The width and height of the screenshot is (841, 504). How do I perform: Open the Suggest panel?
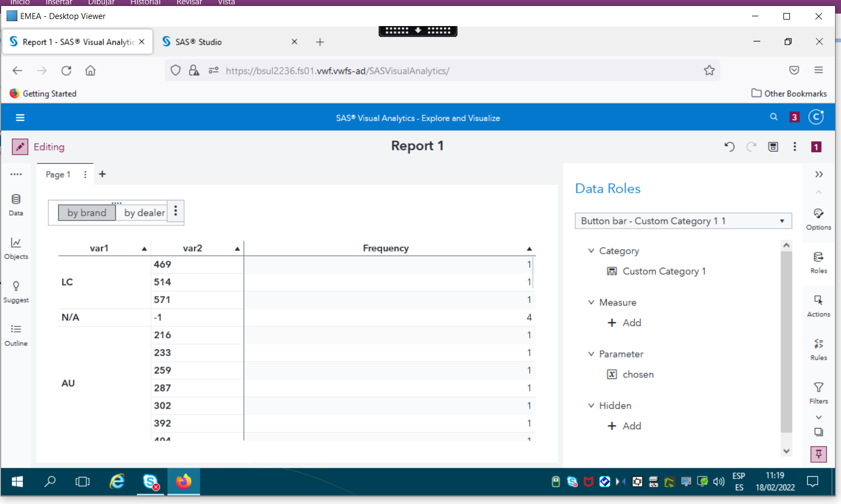coord(16,292)
